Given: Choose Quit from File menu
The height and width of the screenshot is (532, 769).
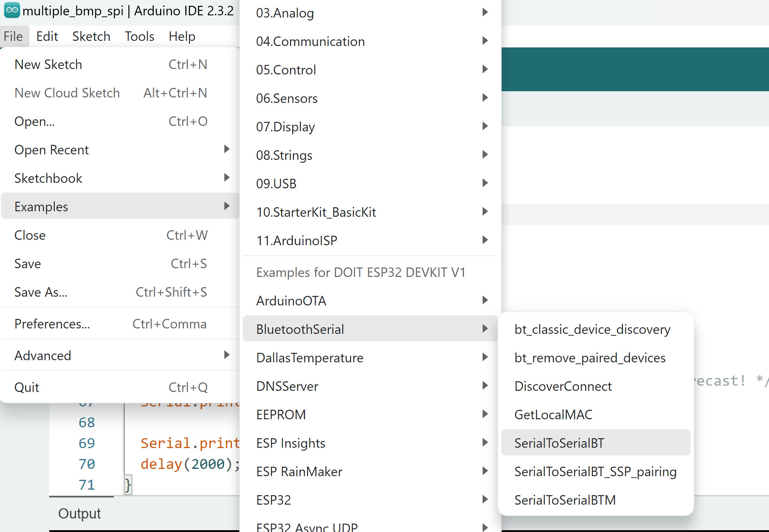Looking at the screenshot, I should pyautogui.click(x=120, y=388).
